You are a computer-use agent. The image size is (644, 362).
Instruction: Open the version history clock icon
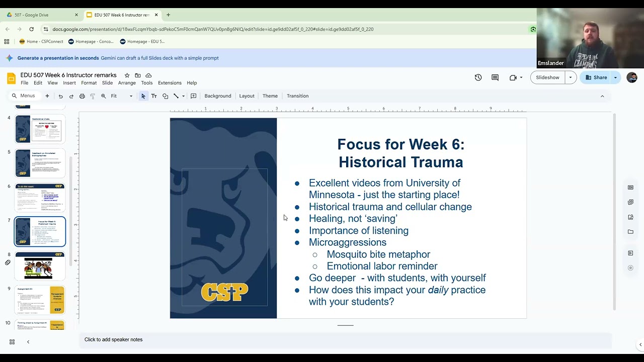pos(478,77)
